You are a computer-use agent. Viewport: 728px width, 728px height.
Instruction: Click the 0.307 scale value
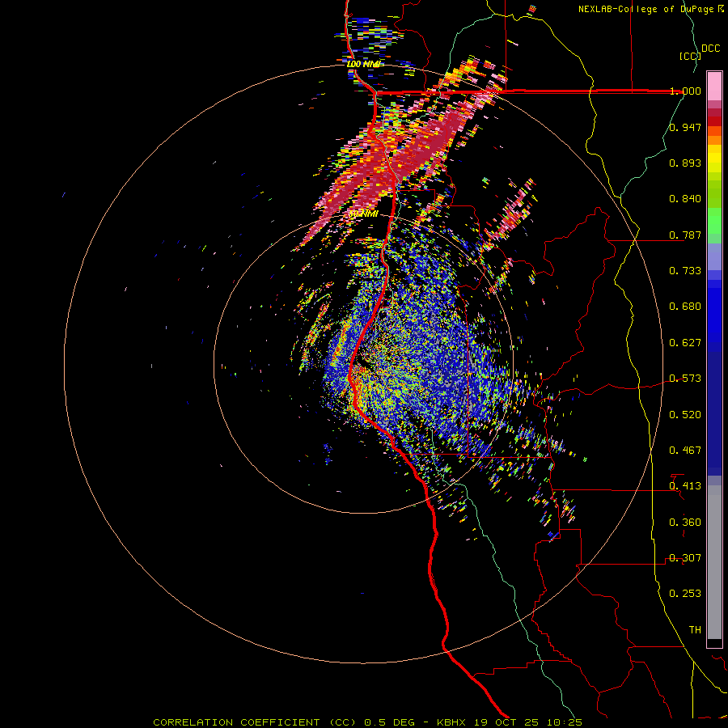(x=685, y=558)
